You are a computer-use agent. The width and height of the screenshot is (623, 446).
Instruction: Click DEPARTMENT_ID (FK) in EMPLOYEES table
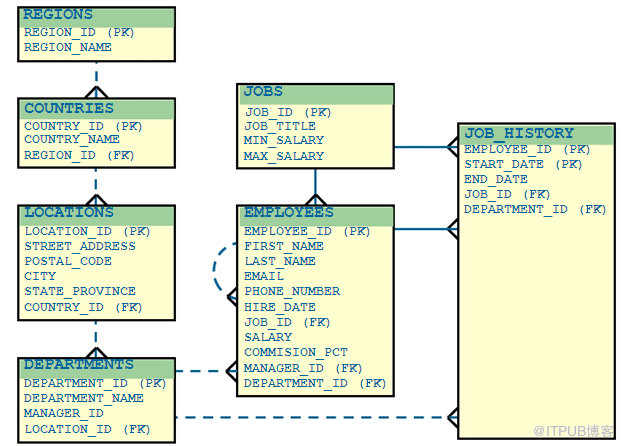tap(315, 384)
